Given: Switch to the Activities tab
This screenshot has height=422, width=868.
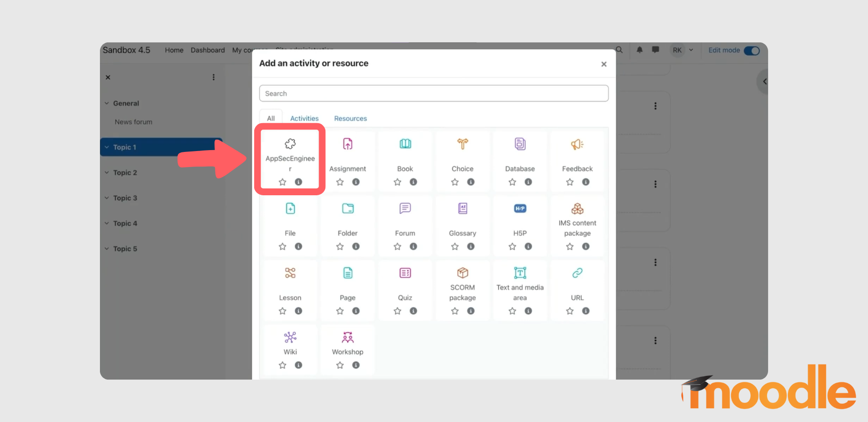Looking at the screenshot, I should tap(304, 118).
